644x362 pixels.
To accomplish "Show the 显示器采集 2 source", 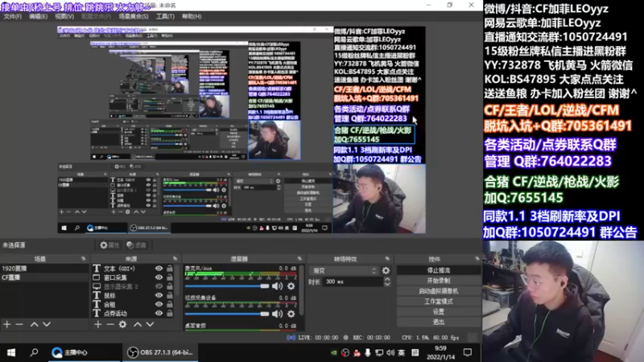I will (x=159, y=286).
